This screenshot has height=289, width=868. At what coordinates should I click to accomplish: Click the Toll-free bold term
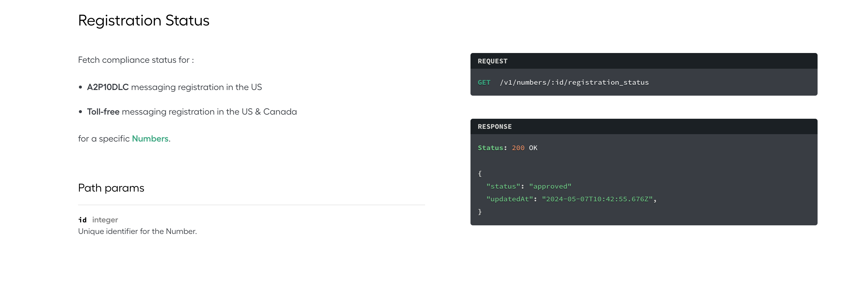point(103,112)
